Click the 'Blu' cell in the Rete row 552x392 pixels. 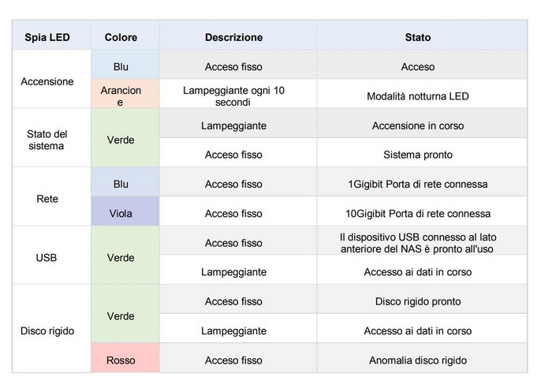pos(121,184)
